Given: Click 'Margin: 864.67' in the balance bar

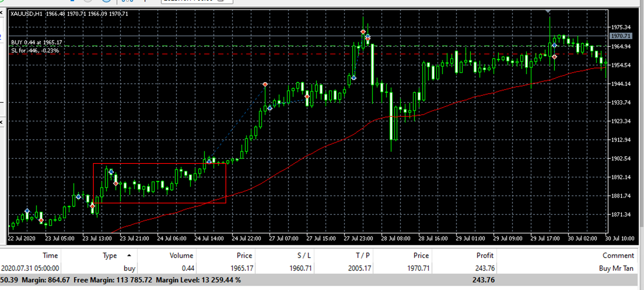Looking at the screenshot, I should [46, 280].
